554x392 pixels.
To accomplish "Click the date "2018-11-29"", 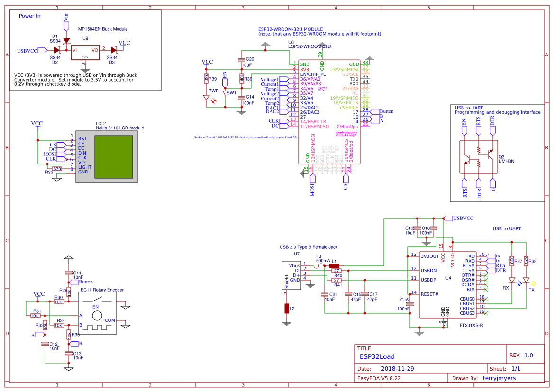I will [397, 369].
